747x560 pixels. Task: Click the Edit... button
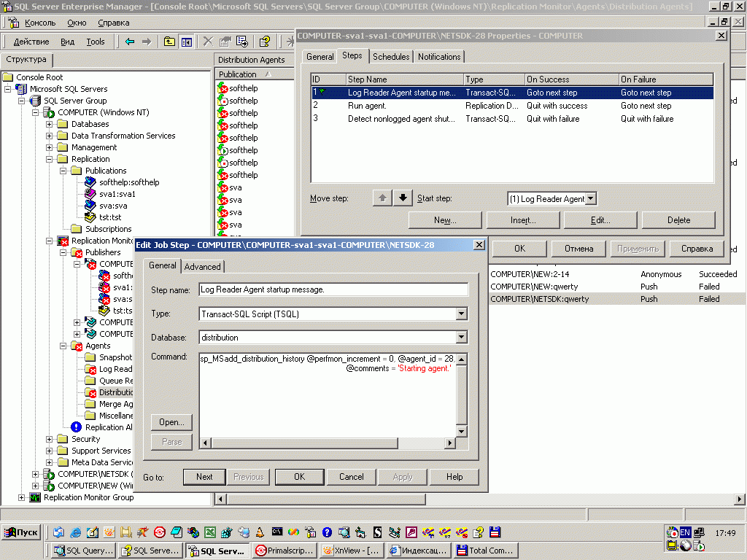click(600, 220)
